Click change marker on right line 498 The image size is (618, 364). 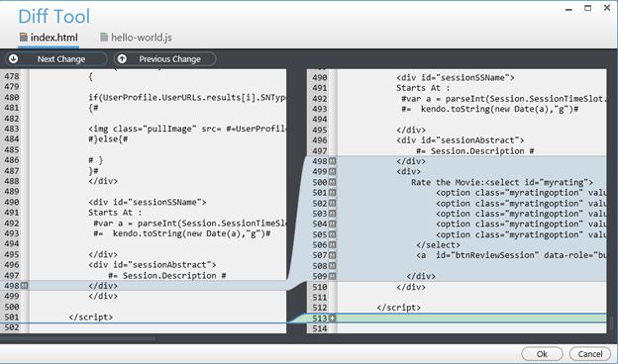tap(332, 161)
